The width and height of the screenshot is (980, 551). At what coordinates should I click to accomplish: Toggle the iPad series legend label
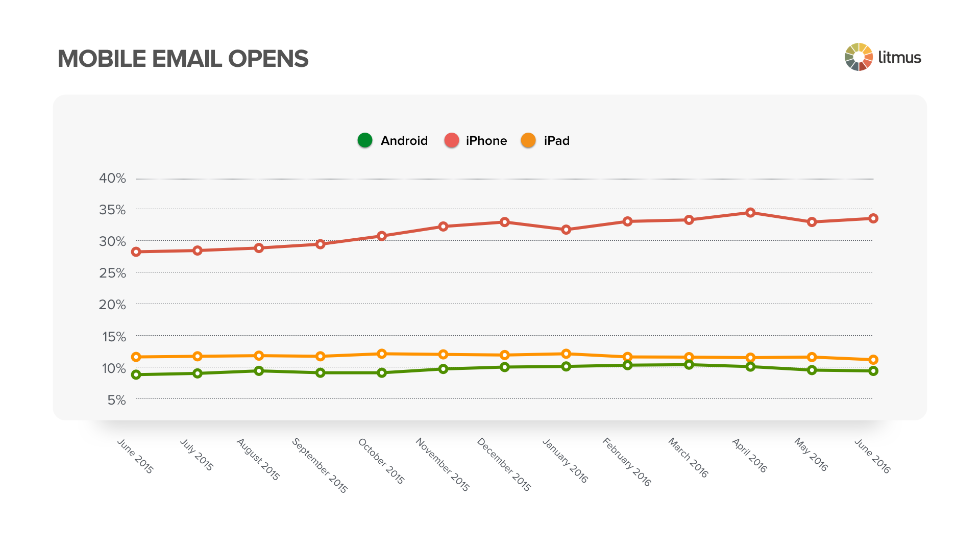pos(557,141)
